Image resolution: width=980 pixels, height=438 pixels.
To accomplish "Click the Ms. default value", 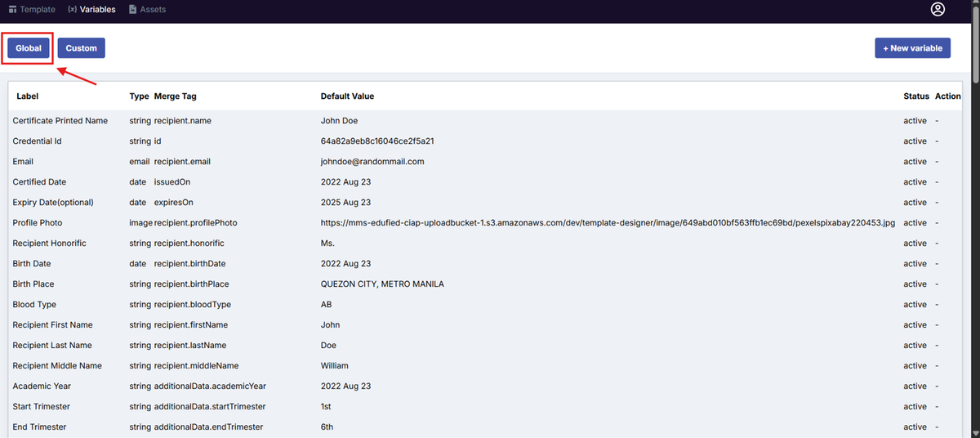I will [x=328, y=244].
